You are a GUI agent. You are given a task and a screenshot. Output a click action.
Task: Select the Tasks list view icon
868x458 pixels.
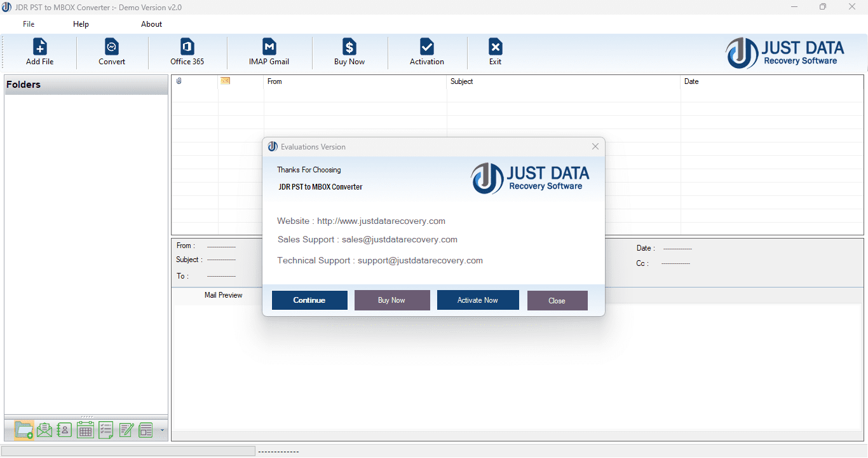105,430
